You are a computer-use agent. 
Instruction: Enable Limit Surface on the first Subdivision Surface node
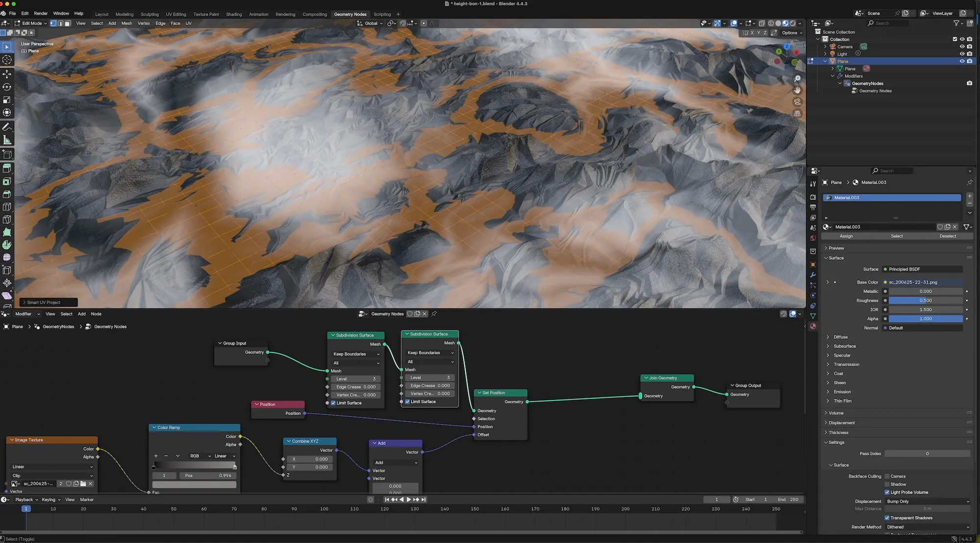(x=333, y=403)
